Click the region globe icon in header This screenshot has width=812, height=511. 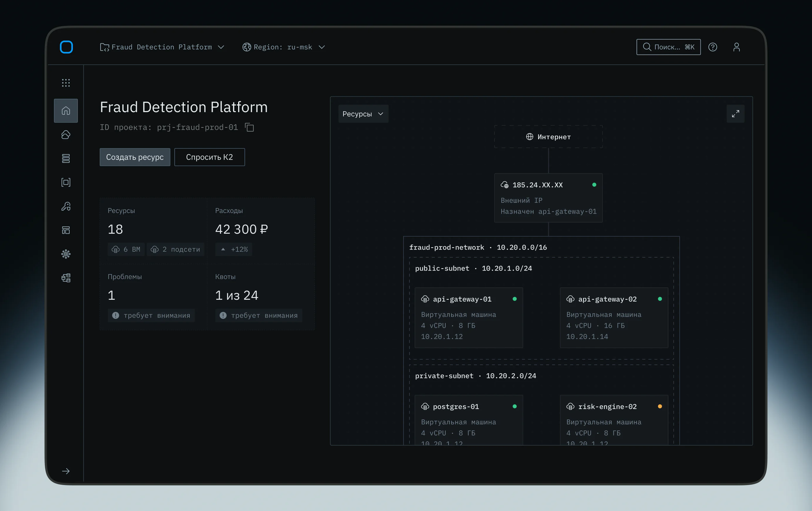[247, 47]
